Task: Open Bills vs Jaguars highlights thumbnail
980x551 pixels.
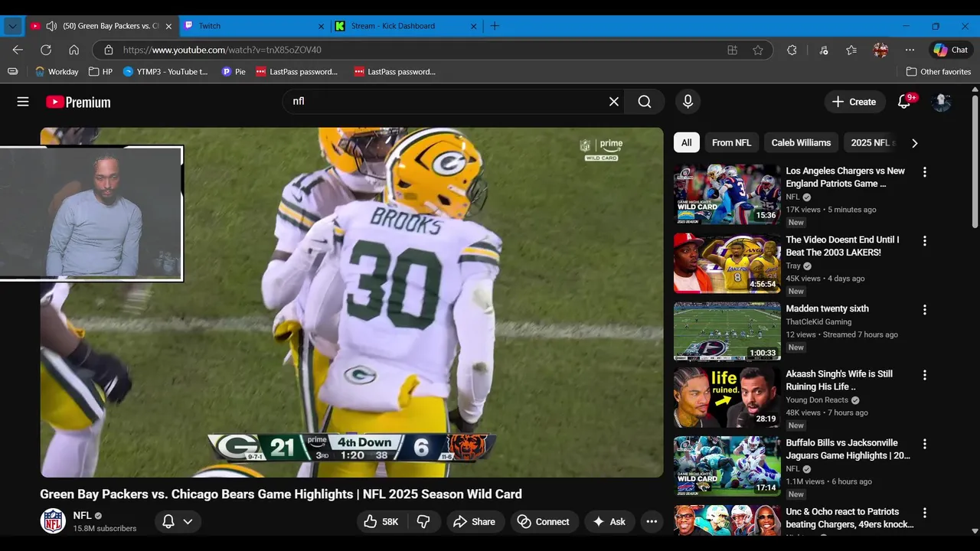Action: pyautogui.click(x=727, y=466)
